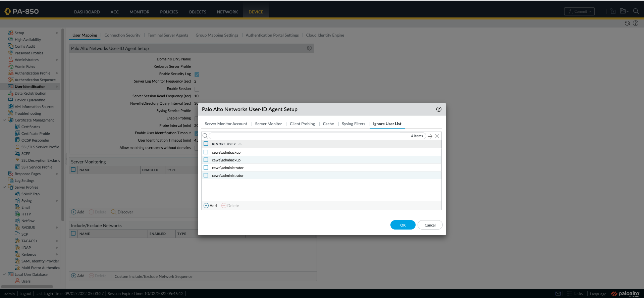The width and height of the screenshot is (644, 298).
Task: Open the Tasks manager icon in the status bar
Action: [x=569, y=294]
